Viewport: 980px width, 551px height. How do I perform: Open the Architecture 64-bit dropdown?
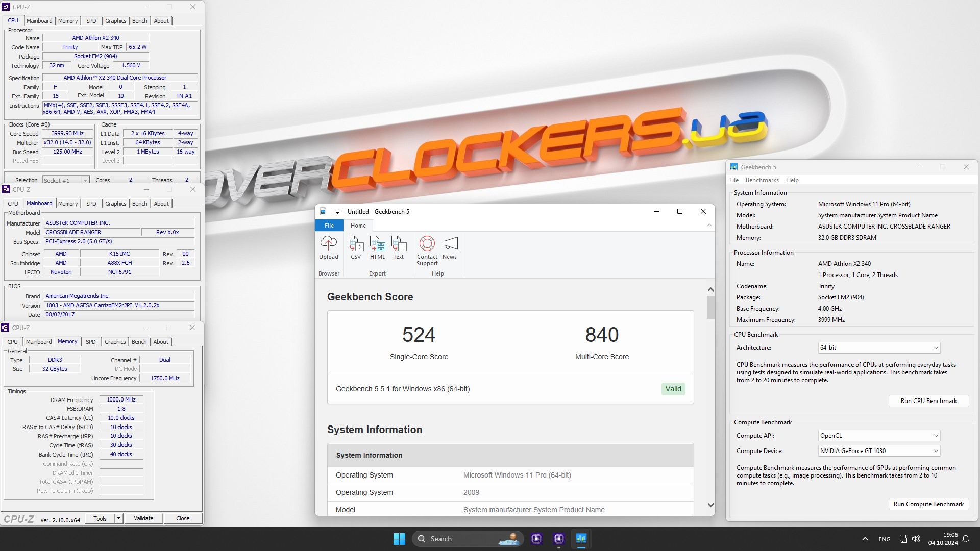coord(879,348)
